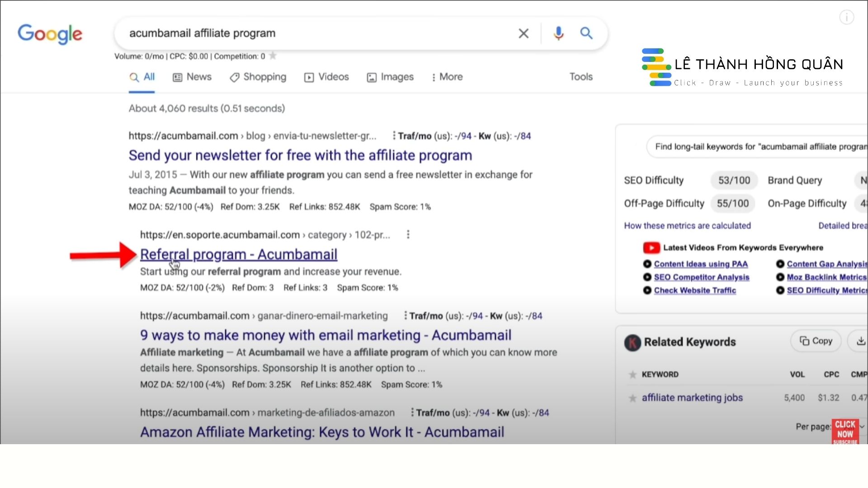Click the search magnifier icon
Image resolution: width=868 pixels, height=488 pixels.
tap(586, 33)
